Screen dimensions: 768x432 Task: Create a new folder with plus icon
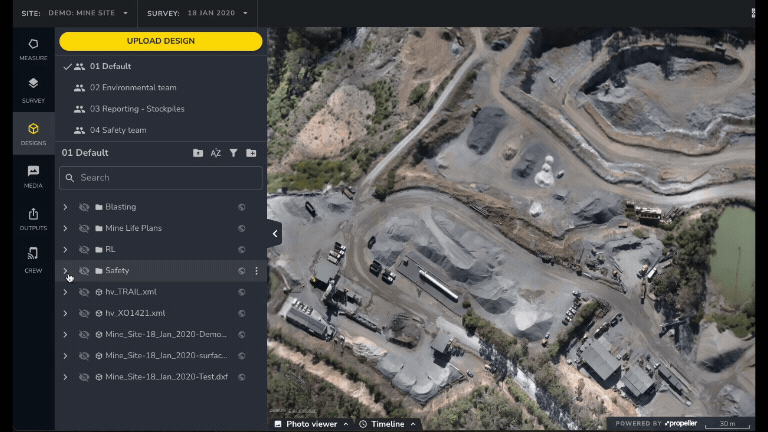pyautogui.click(x=251, y=153)
